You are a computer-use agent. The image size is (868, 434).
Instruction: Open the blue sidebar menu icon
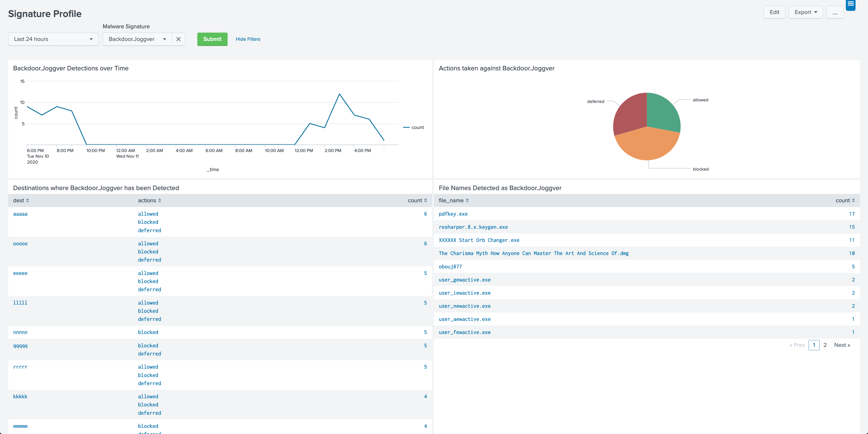(850, 4)
